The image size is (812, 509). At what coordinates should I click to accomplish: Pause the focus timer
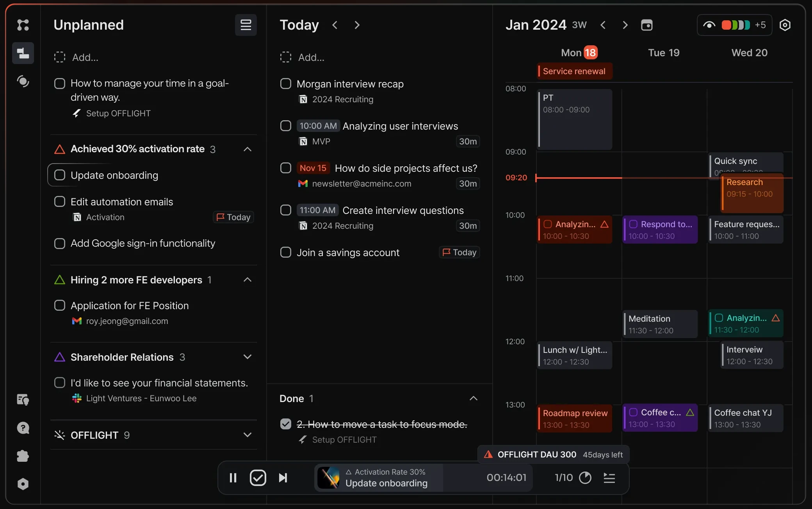tap(233, 478)
